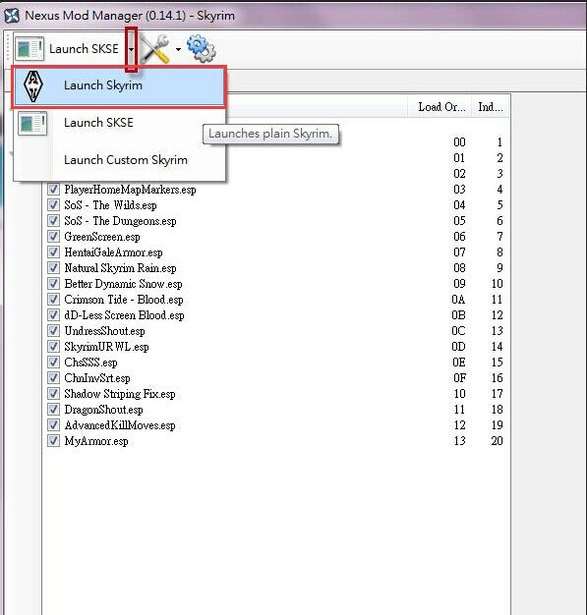
Task: Click the Skyrim dragon logo icon in menu
Action: [x=33, y=86]
